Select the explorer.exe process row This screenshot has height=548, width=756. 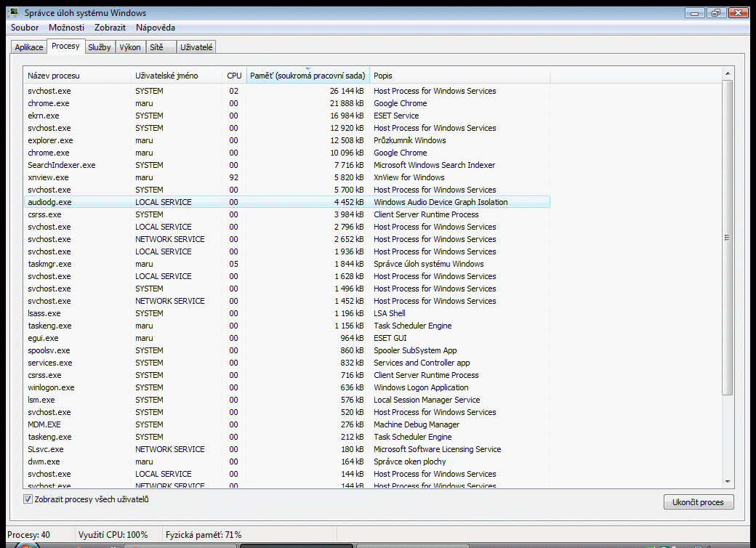point(50,140)
